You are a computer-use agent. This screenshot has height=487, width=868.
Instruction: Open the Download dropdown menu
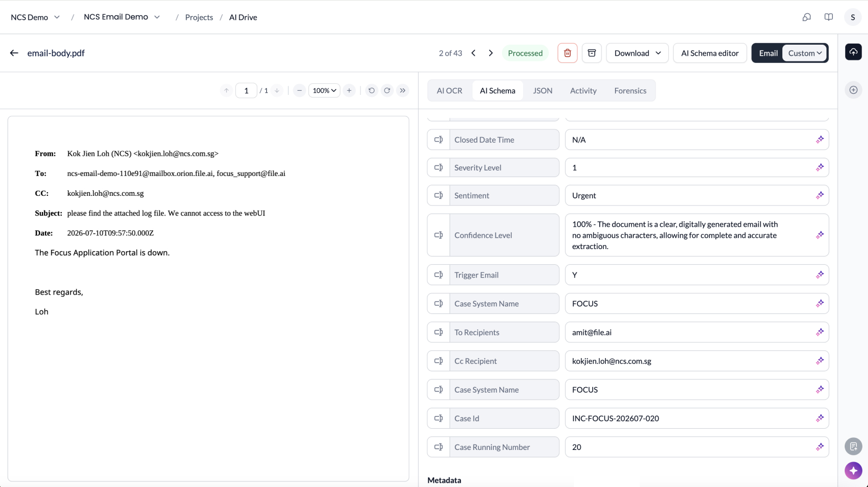click(637, 53)
